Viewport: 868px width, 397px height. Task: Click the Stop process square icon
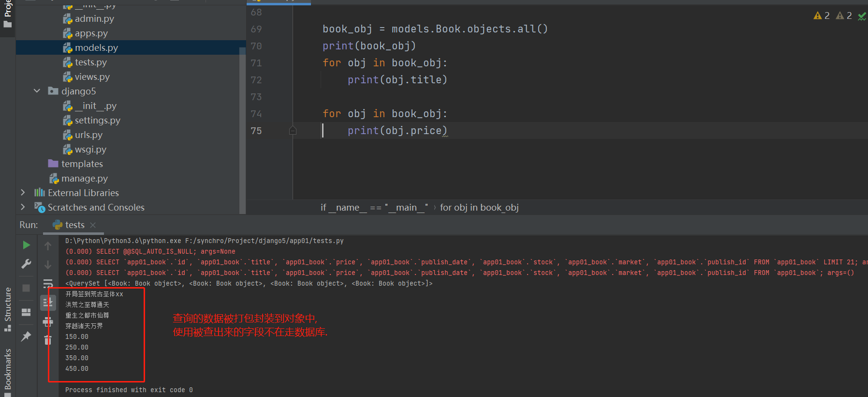point(26,288)
